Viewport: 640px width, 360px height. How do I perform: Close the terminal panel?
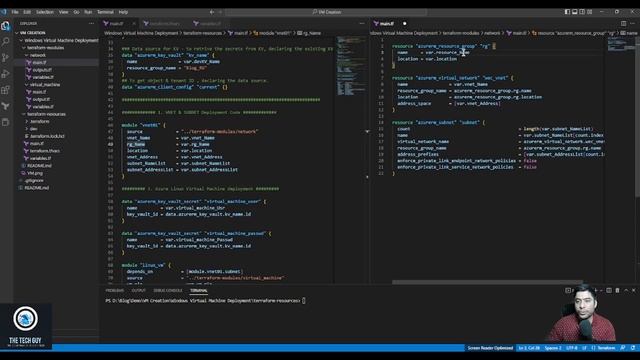pyautogui.click(x=634, y=290)
